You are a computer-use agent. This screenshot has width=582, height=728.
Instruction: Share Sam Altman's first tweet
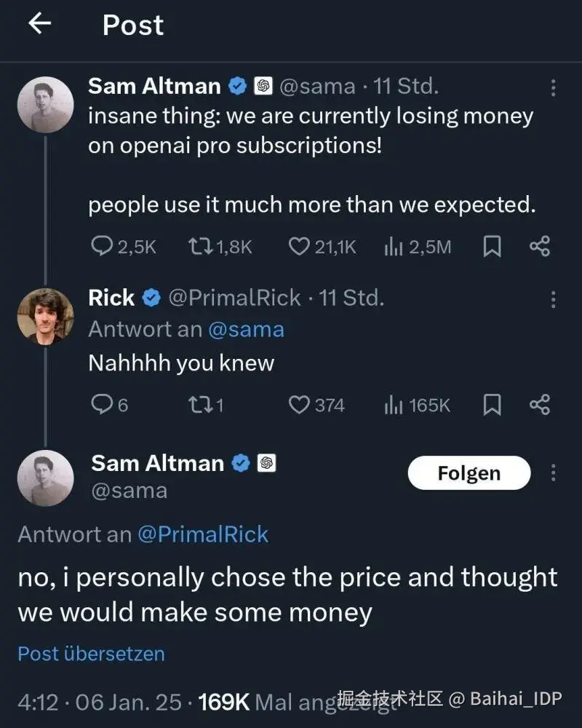tap(539, 247)
